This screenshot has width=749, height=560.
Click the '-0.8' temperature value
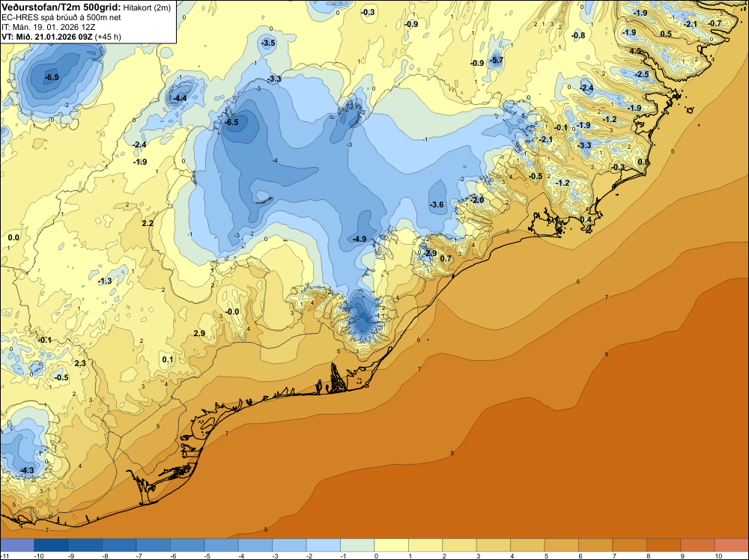click(x=578, y=35)
